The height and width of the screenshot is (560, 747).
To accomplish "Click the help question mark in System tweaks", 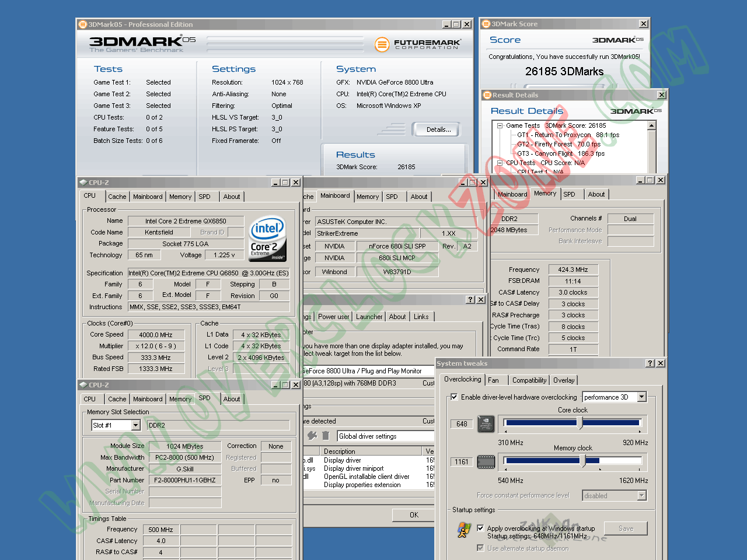I will pyautogui.click(x=650, y=363).
